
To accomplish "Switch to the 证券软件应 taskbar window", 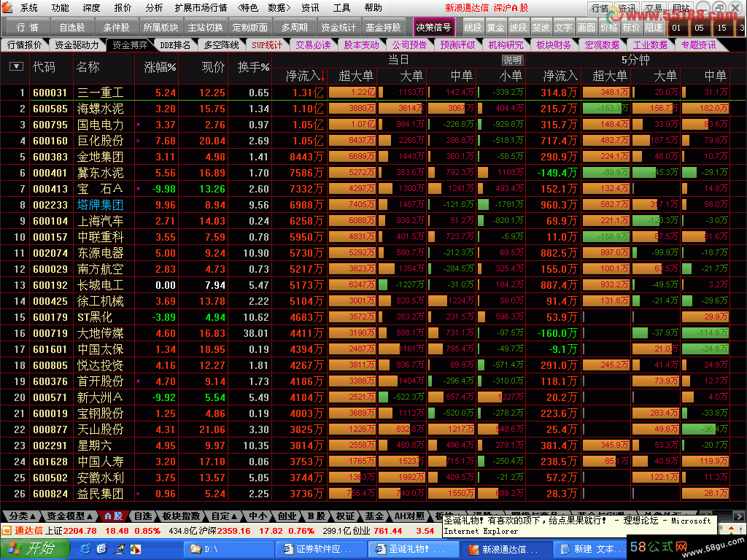I will tap(321, 550).
